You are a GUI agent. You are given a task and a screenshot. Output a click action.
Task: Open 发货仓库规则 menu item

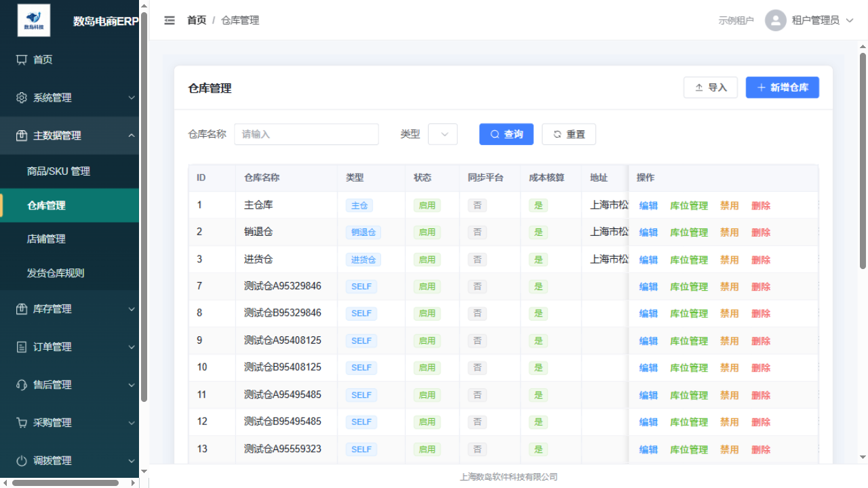[69, 273]
